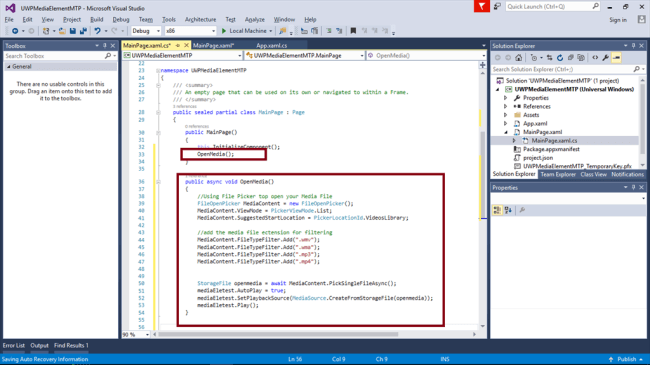Open the Build menu

point(97,19)
